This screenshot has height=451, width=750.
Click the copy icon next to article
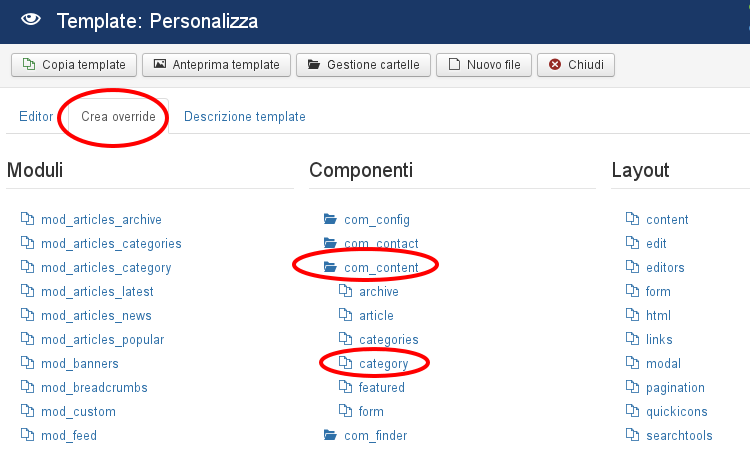tap(345, 315)
